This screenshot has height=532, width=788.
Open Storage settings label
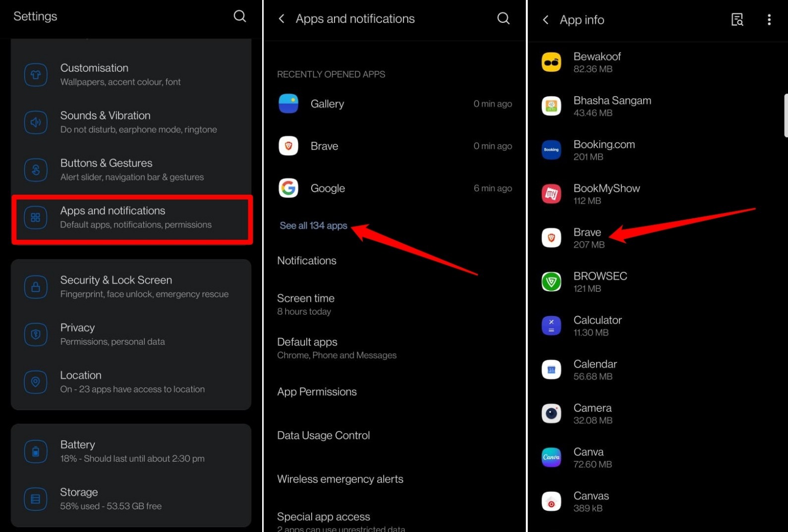pyautogui.click(x=79, y=492)
